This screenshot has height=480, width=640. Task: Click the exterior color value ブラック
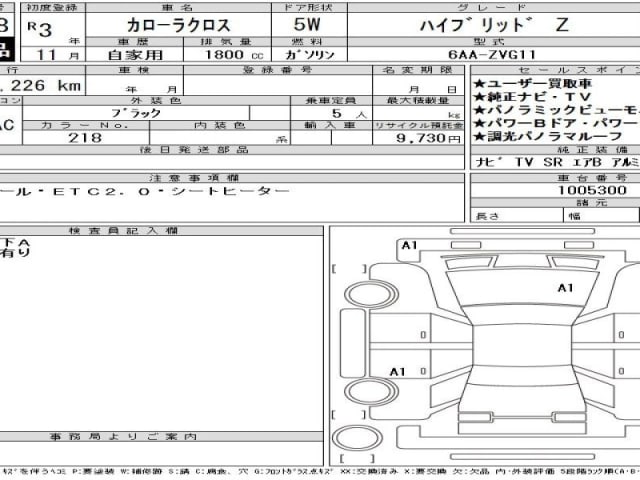coord(136,113)
